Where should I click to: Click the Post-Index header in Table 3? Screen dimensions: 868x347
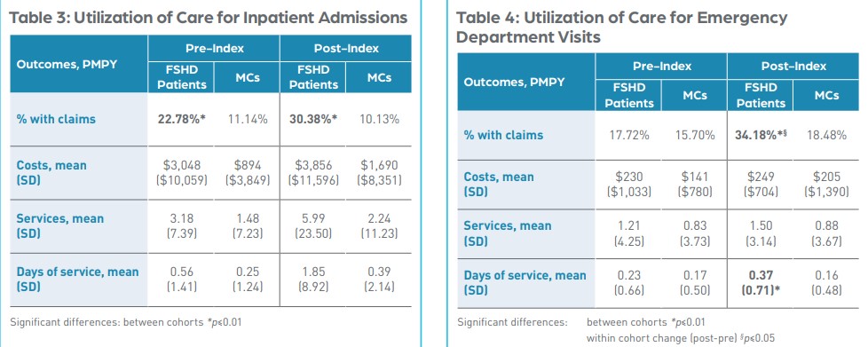tap(346, 48)
